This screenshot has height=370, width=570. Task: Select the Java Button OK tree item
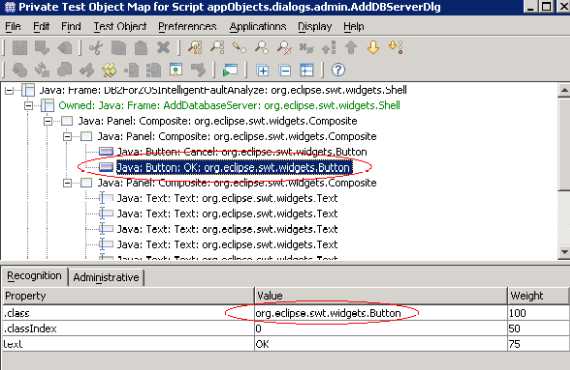coord(234,168)
